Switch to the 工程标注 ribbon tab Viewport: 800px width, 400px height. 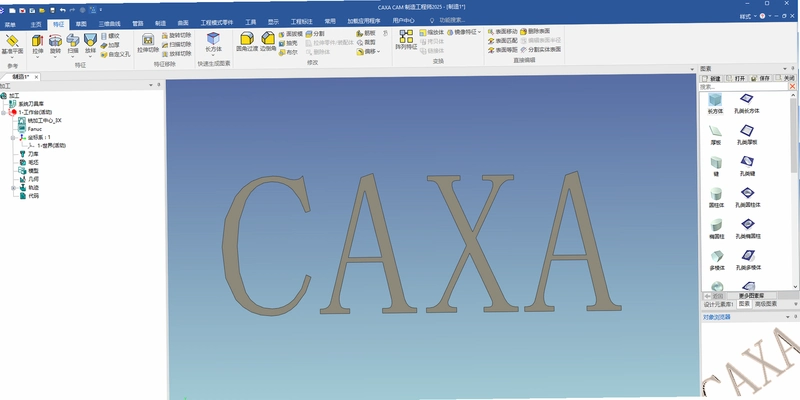pyautogui.click(x=302, y=22)
